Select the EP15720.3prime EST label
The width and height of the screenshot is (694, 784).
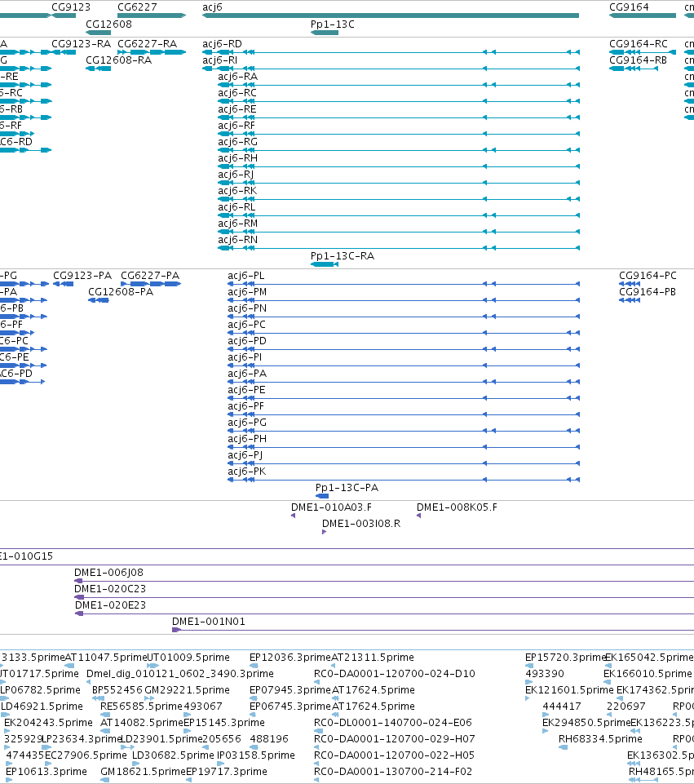coord(565,657)
